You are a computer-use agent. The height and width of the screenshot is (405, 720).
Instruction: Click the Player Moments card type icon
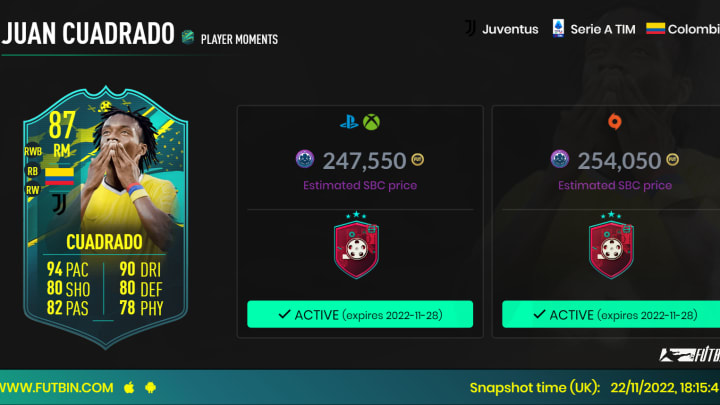187,37
